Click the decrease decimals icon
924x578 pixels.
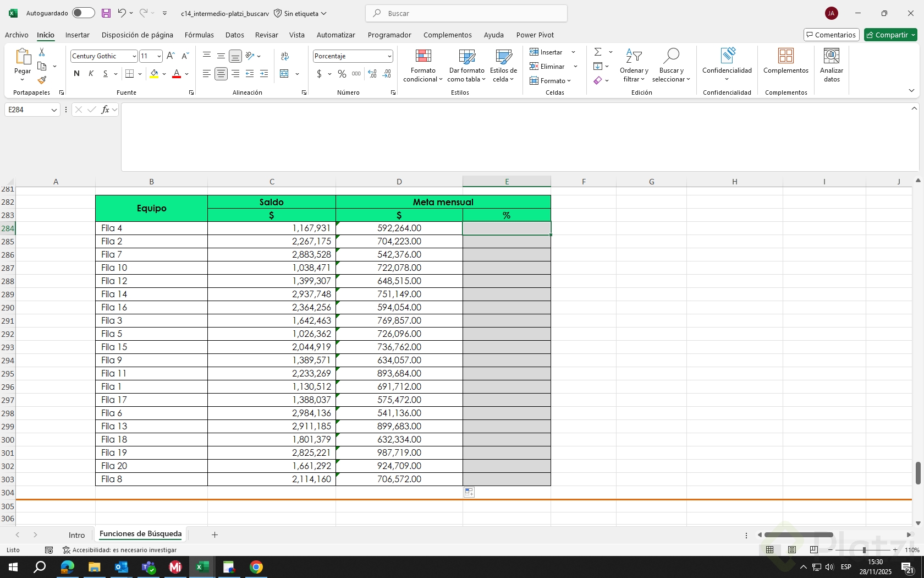pos(387,74)
